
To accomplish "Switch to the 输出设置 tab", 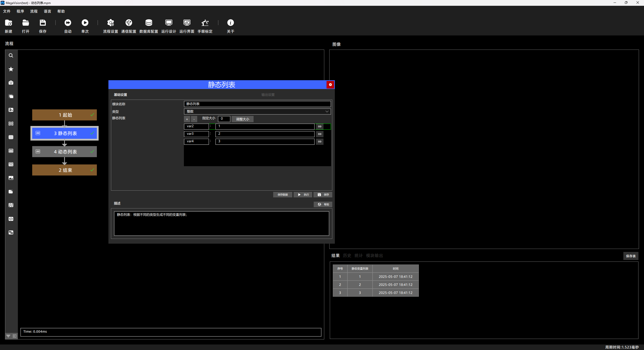I will pyautogui.click(x=268, y=95).
